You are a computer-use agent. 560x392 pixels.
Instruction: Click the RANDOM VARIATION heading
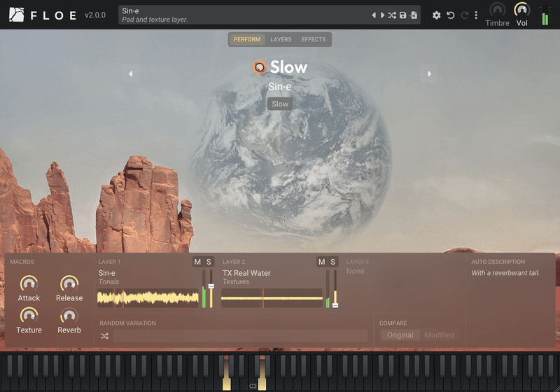point(128,323)
